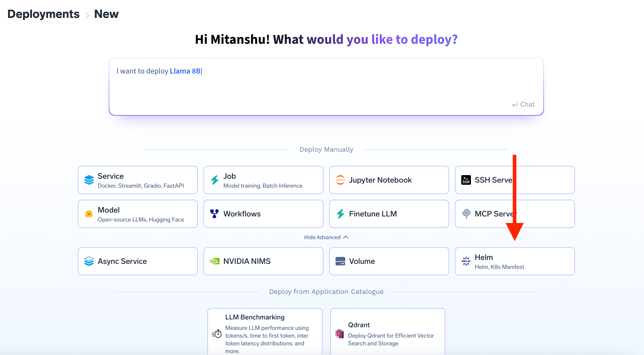Screen dimensions: 644x355
Task: Click the Hugging Face emoji icon
Action: tap(89, 214)
